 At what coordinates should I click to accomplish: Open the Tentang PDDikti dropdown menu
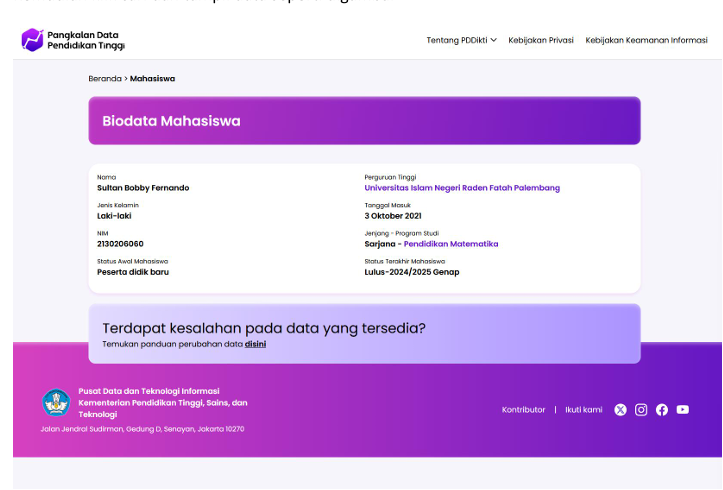click(461, 40)
